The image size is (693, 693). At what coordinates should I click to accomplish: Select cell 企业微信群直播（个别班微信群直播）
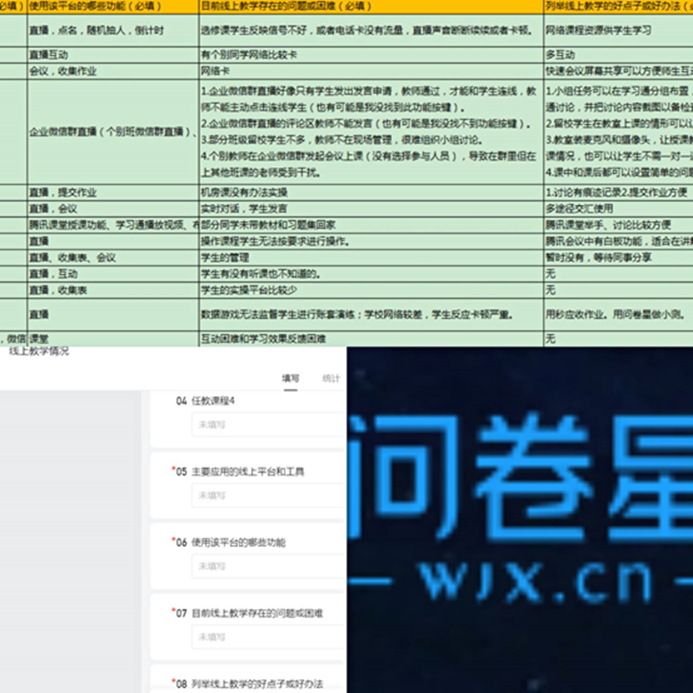pos(113,132)
